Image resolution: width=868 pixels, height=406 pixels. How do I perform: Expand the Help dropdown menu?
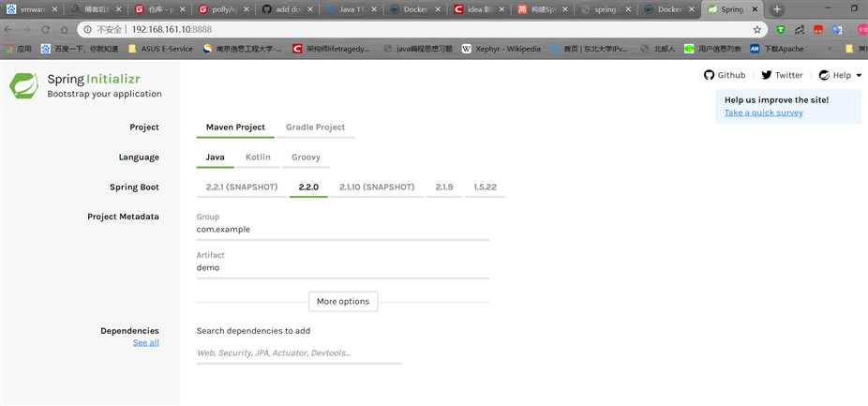click(x=840, y=75)
